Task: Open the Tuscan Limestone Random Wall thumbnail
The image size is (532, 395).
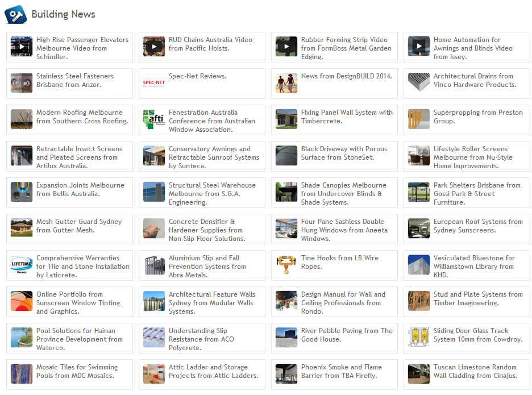Action: pos(419,373)
